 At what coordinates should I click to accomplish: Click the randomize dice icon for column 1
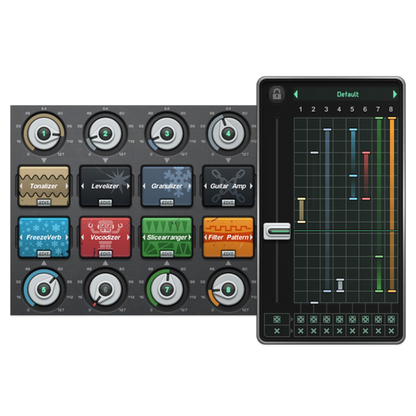tap(301, 319)
